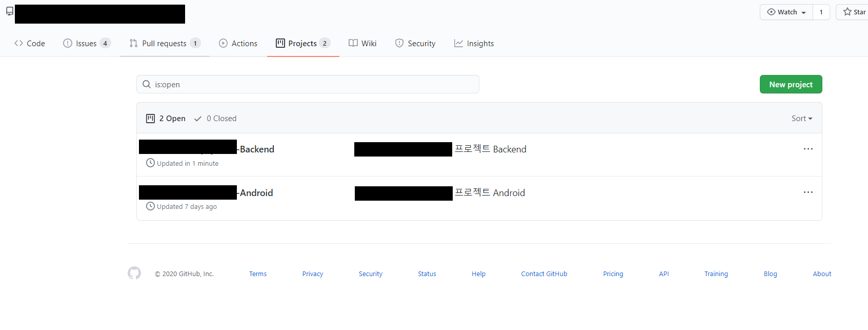Click the watcher count of 1
This screenshot has height=330, width=868.
tap(821, 12)
